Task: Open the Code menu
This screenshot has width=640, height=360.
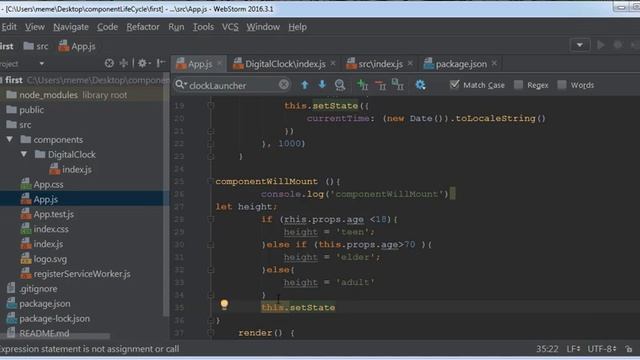Action: [107, 27]
